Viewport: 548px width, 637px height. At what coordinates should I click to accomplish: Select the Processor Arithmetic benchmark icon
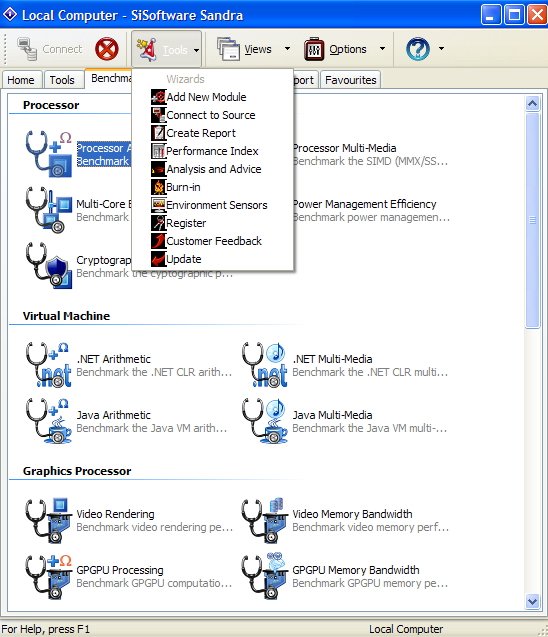pos(49,154)
